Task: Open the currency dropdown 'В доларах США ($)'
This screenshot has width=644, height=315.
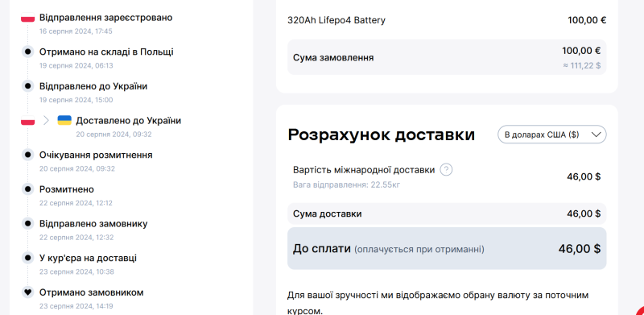Action: tap(551, 135)
